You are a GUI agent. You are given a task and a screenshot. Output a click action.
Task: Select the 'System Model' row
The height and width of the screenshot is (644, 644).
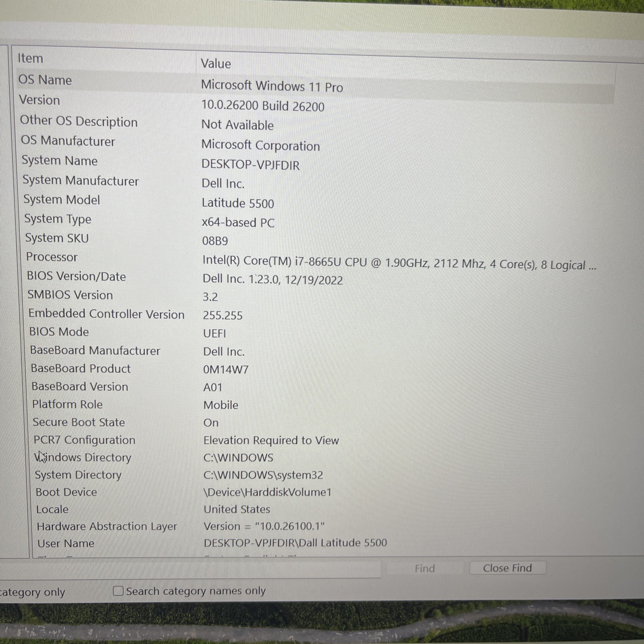point(62,200)
